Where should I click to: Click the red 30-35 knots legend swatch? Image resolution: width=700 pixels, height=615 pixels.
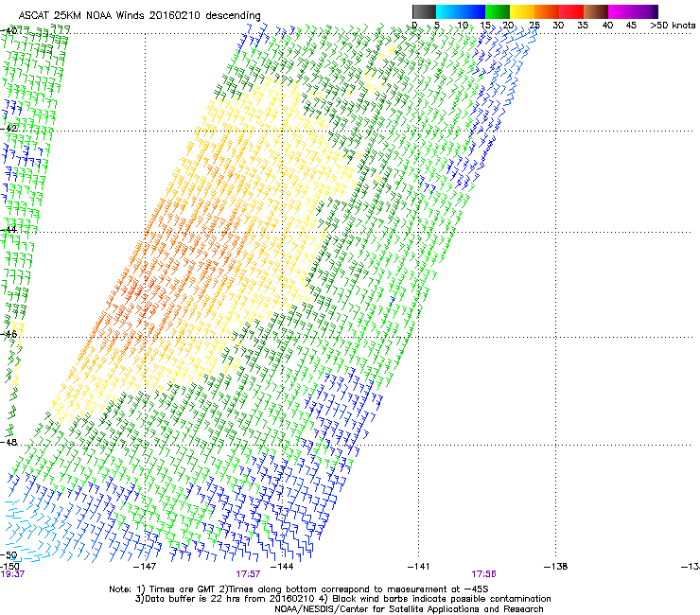pyautogui.click(x=571, y=11)
